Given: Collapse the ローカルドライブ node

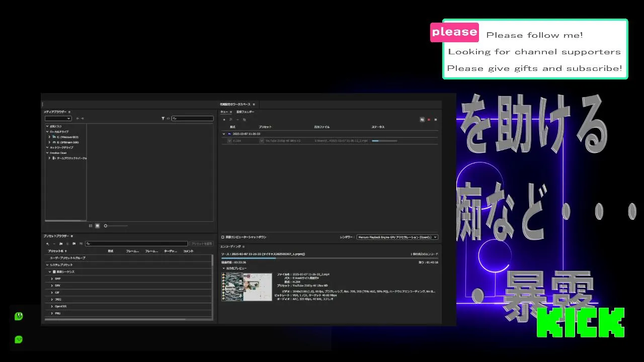Looking at the screenshot, I should pyautogui.click(x=47, y=132).
